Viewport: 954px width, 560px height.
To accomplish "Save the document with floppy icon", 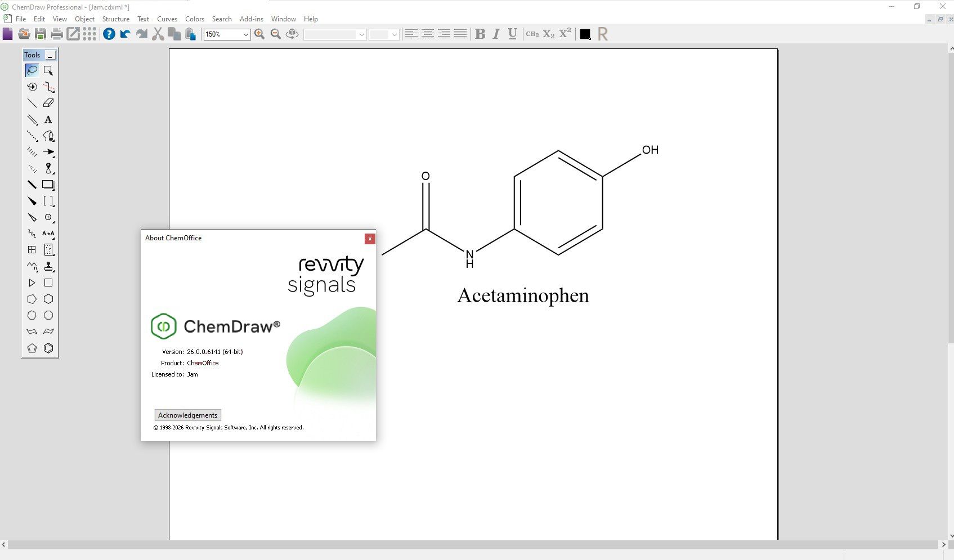I will tap(40, 34).
